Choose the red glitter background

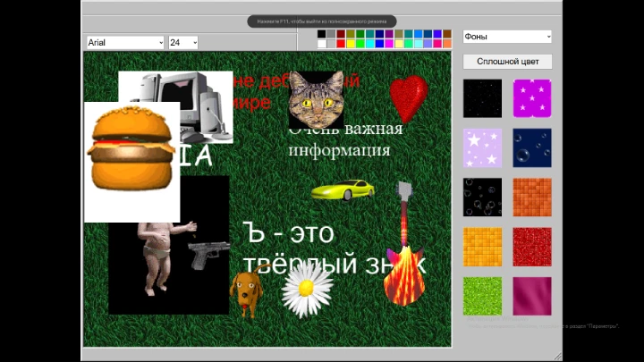pos(532,247)
